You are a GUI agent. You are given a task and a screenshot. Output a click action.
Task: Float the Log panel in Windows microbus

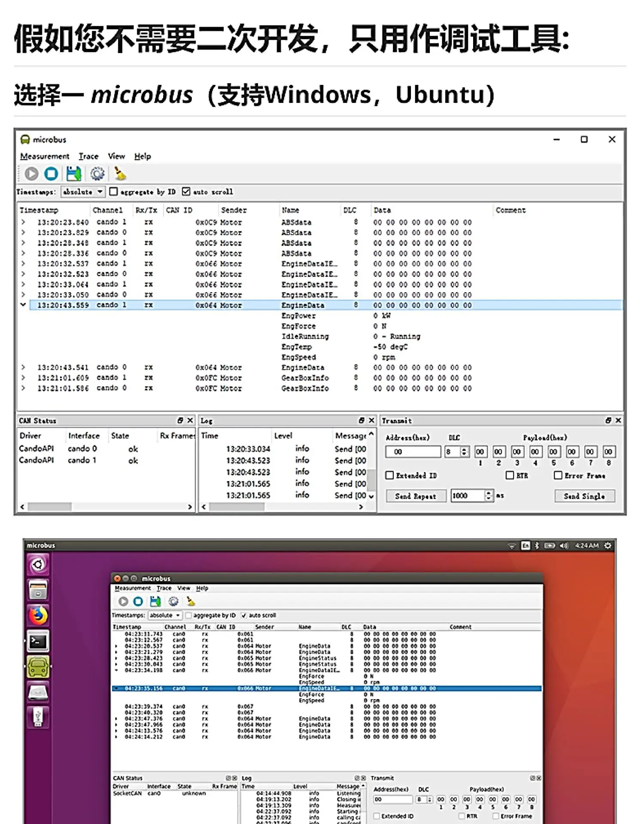pos(361,420)
